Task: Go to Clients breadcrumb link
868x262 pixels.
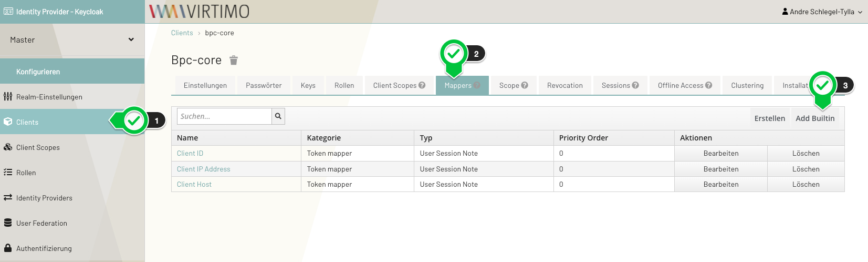Action: pos(182,33)
